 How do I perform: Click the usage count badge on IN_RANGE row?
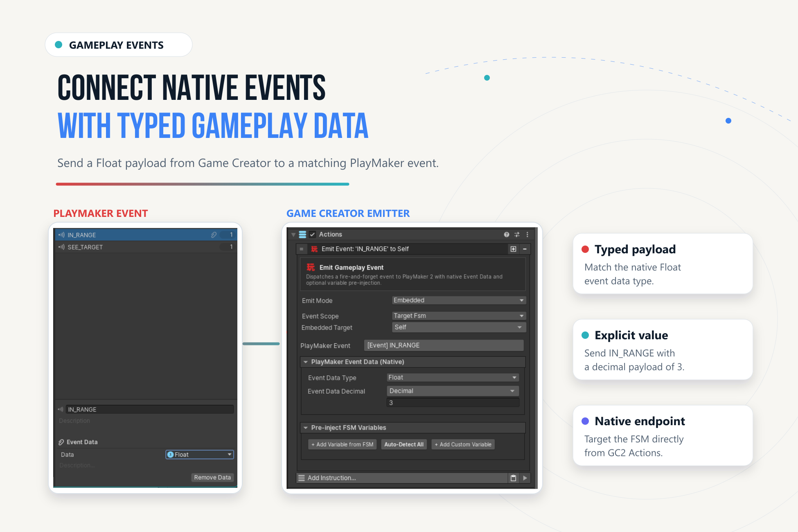(228, 235)
